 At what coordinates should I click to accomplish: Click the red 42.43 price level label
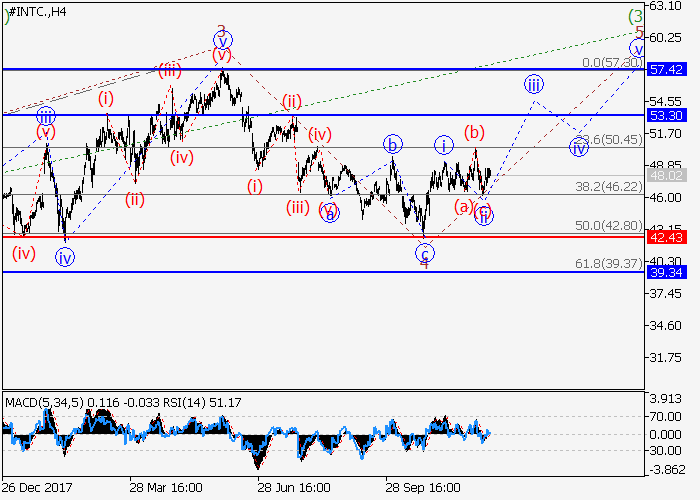(664, 237)
